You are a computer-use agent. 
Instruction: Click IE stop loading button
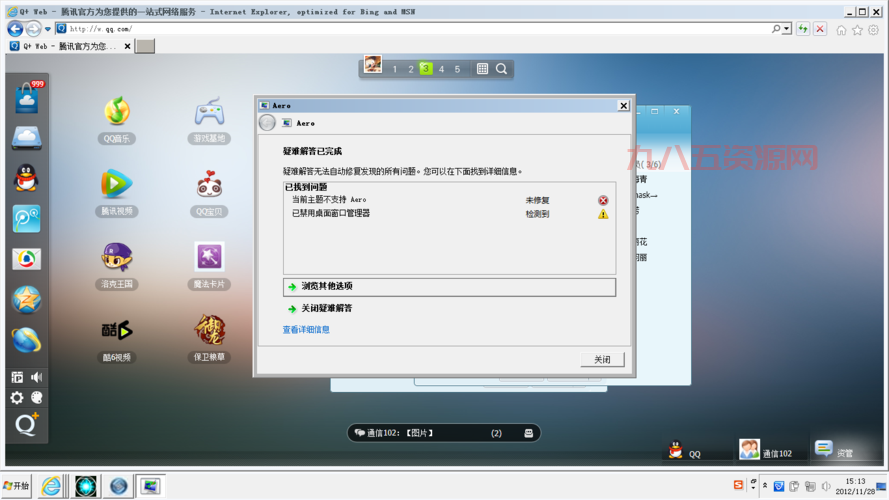click(820, 29)
